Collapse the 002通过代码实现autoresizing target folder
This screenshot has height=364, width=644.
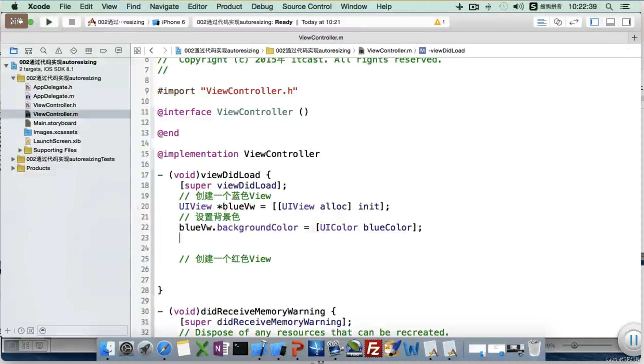coord(13,78)
